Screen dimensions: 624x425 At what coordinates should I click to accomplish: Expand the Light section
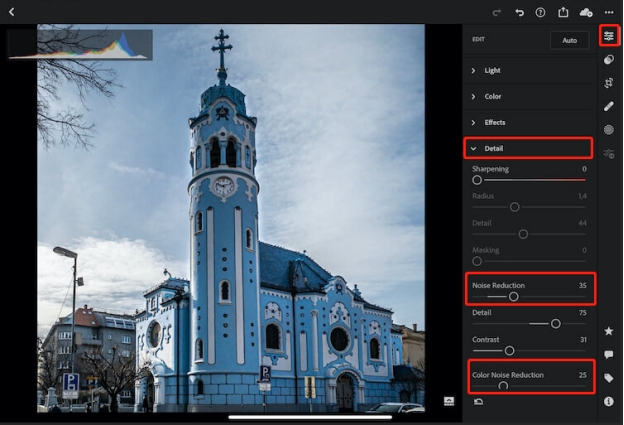coord(492,71)
